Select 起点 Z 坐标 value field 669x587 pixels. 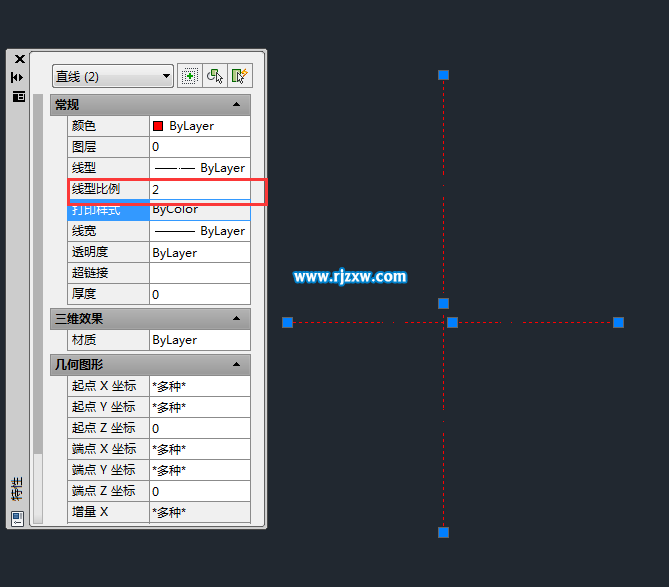(200, 428)
